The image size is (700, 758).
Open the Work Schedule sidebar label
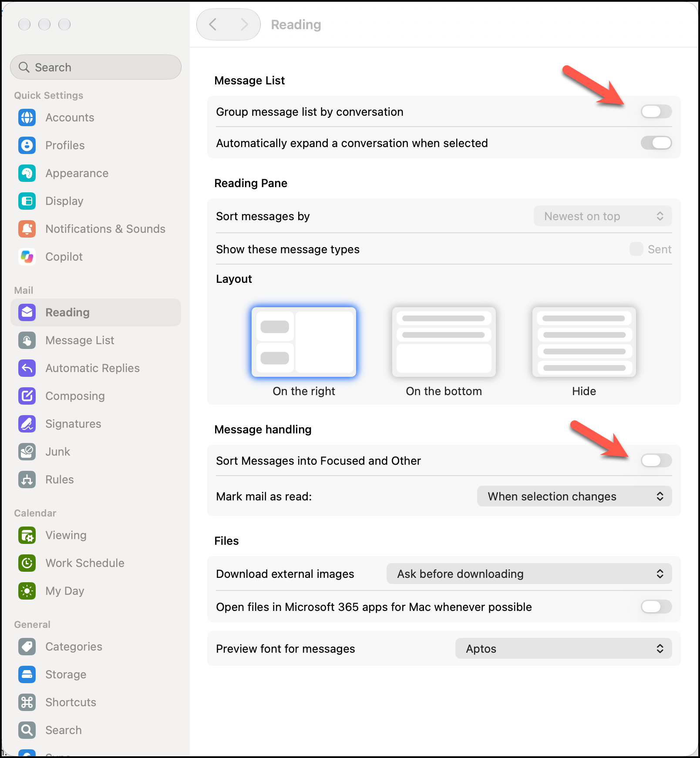coord(85,563)
